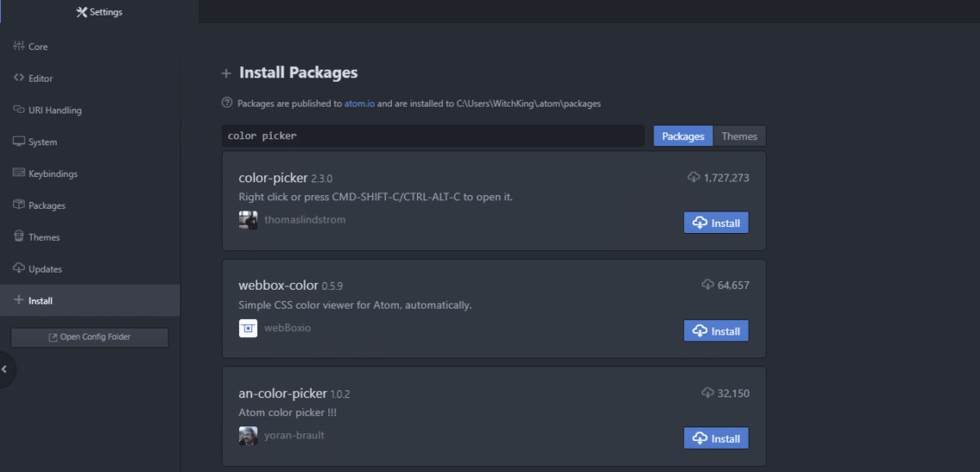Click the search packages input field
Image resolution: width=980 pixels, height=472 pixels.
(433, 136)
